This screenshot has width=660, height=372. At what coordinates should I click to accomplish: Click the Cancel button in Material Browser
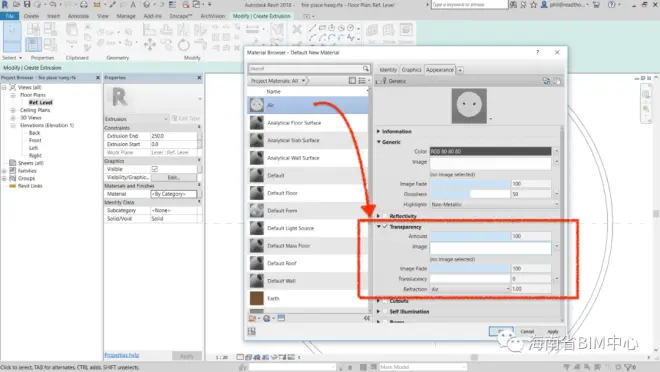coord(527,332)
